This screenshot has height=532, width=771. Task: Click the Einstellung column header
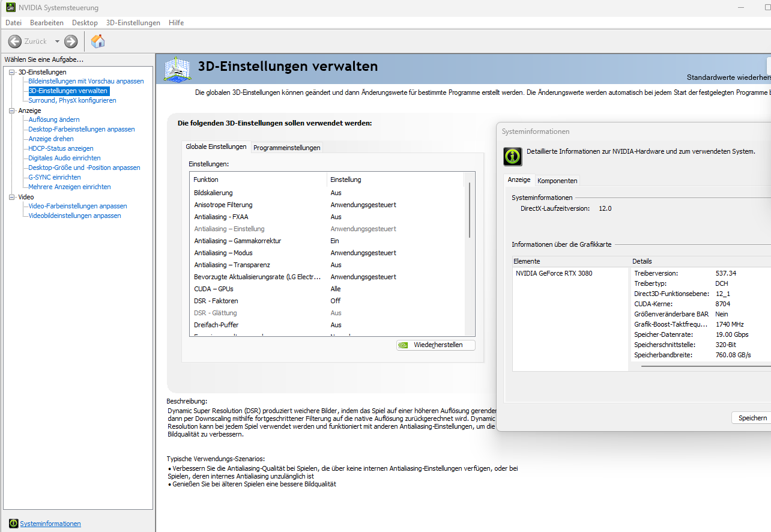[396, 180]
